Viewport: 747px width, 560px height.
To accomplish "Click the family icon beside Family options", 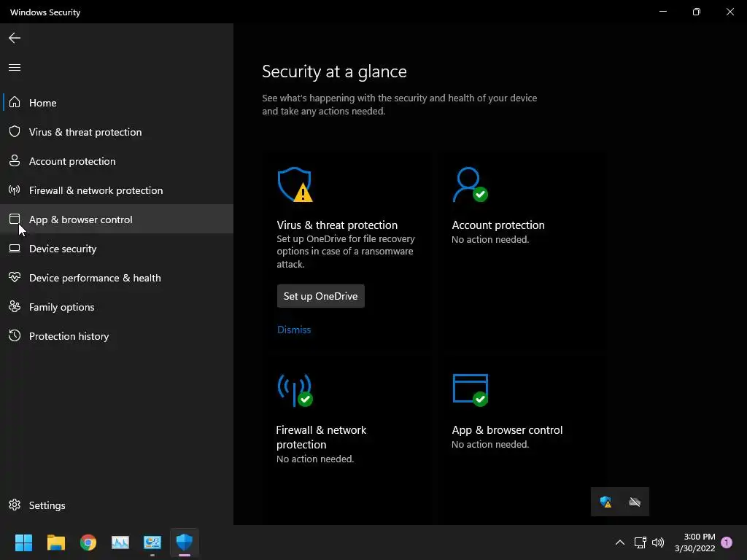I will [x=15, y=307].
